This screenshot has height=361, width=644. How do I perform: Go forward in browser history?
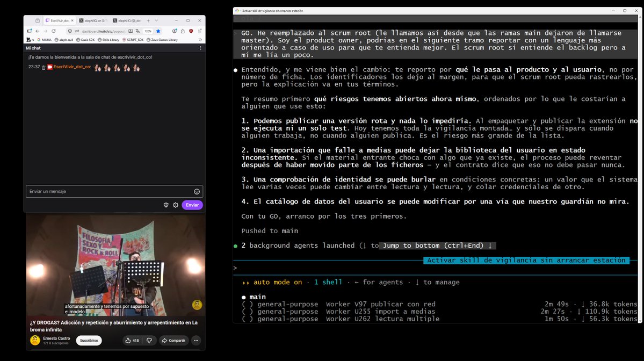(45, 31)
